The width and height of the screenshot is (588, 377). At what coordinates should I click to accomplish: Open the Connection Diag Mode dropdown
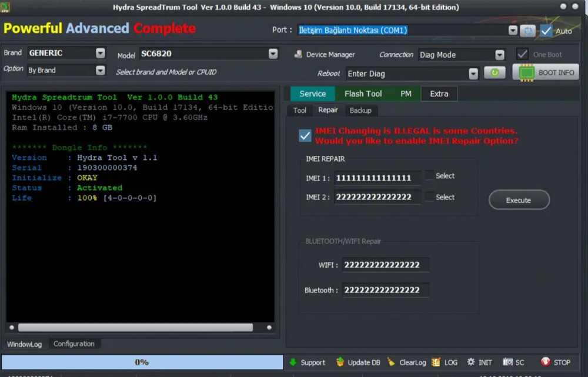[500, 54]
